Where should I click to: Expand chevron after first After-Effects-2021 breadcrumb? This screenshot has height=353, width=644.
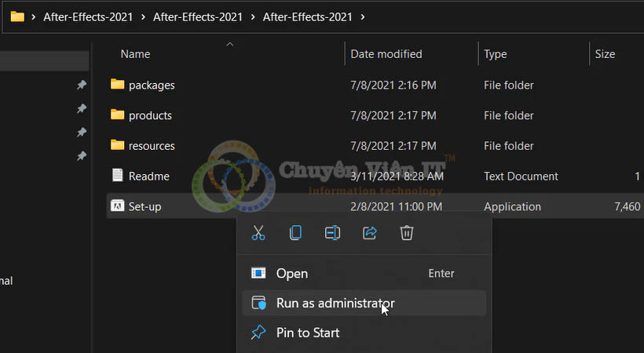143,16
